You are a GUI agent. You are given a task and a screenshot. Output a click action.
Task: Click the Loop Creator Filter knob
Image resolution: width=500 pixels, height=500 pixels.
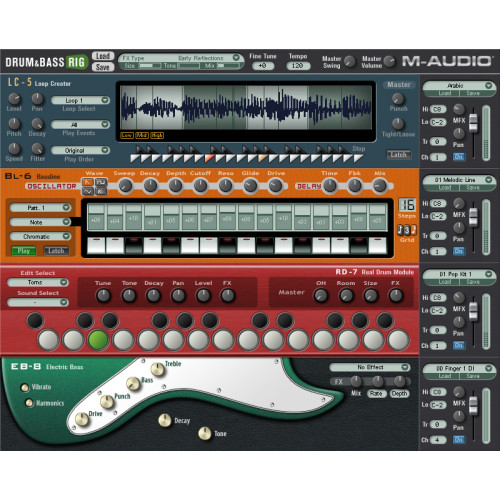[37, 149]
